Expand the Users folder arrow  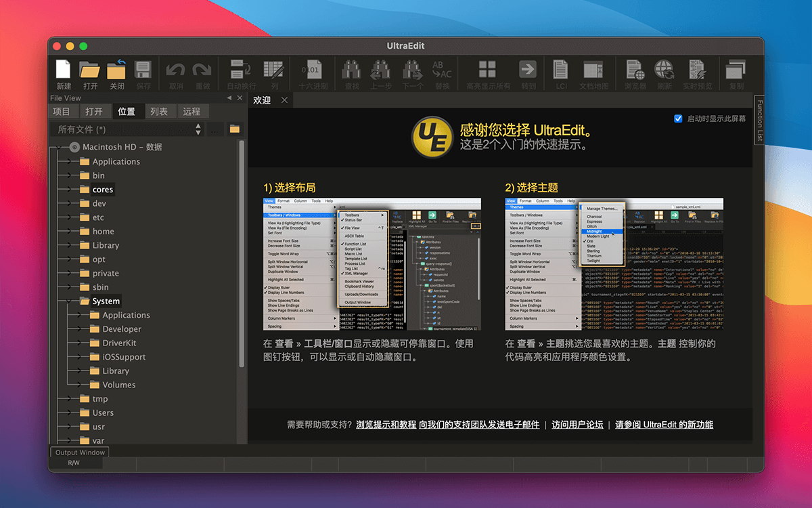(x=70, y=413)
